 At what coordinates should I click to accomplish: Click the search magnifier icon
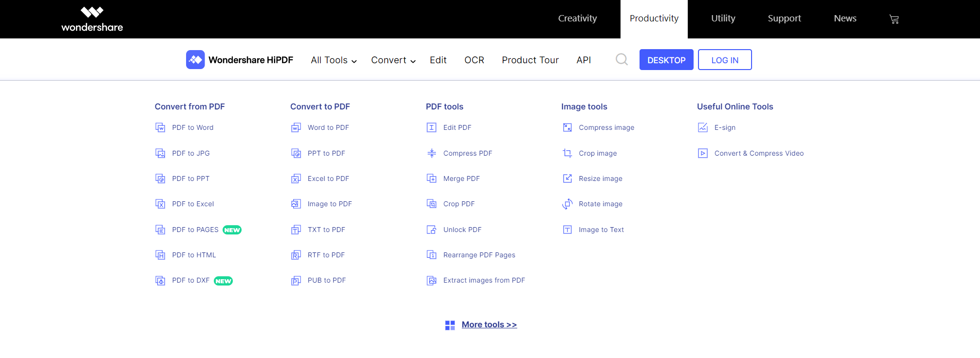click(x=622, y=59)
